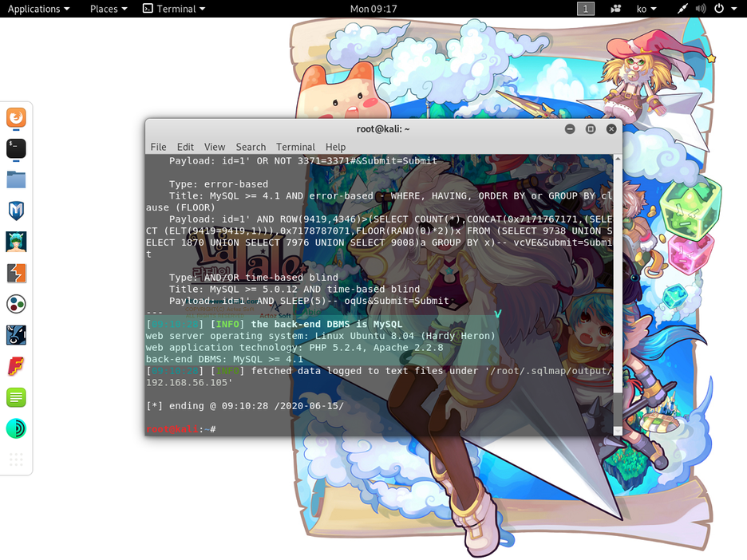Launch Faraday red F icon

[x=16, y=367]
